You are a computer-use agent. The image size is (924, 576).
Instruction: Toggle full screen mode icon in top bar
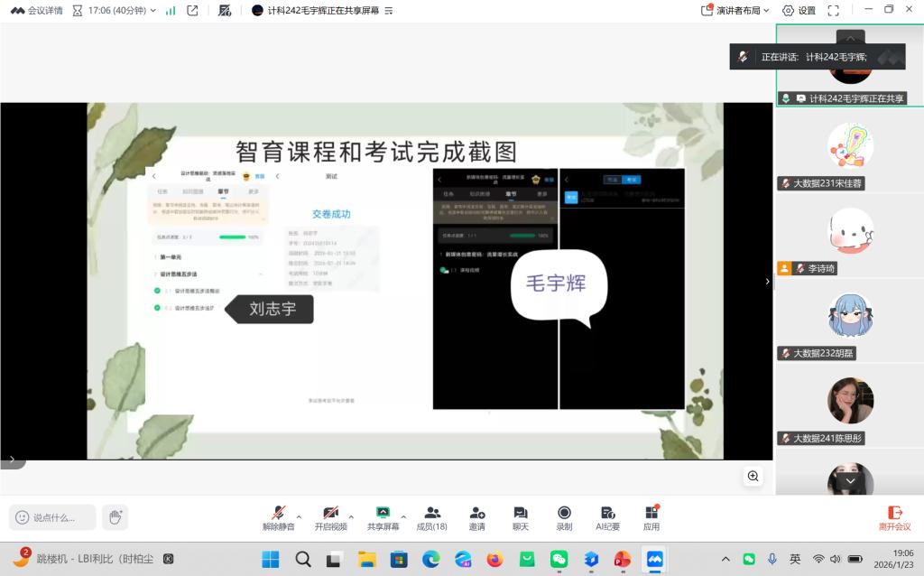833,11
